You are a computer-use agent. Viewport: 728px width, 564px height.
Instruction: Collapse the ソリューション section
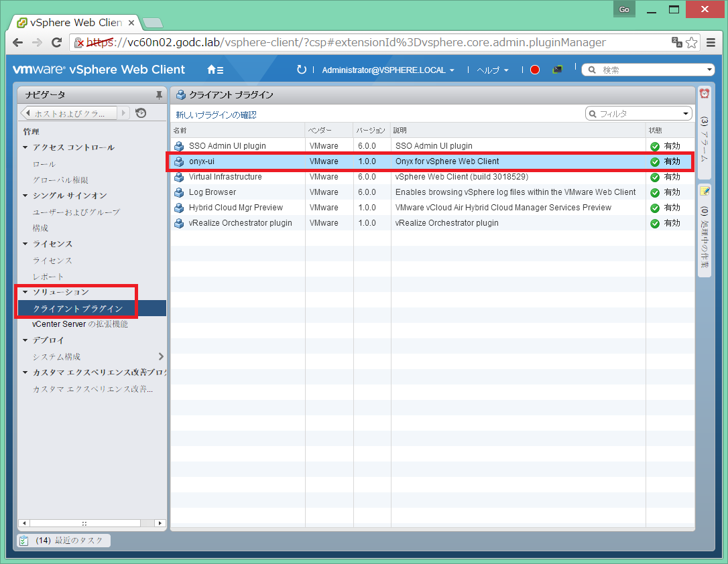click(25, 292)
